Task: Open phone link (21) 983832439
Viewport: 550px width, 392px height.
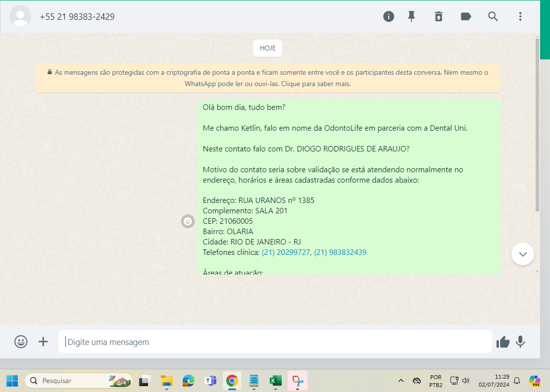Action: 340,252
